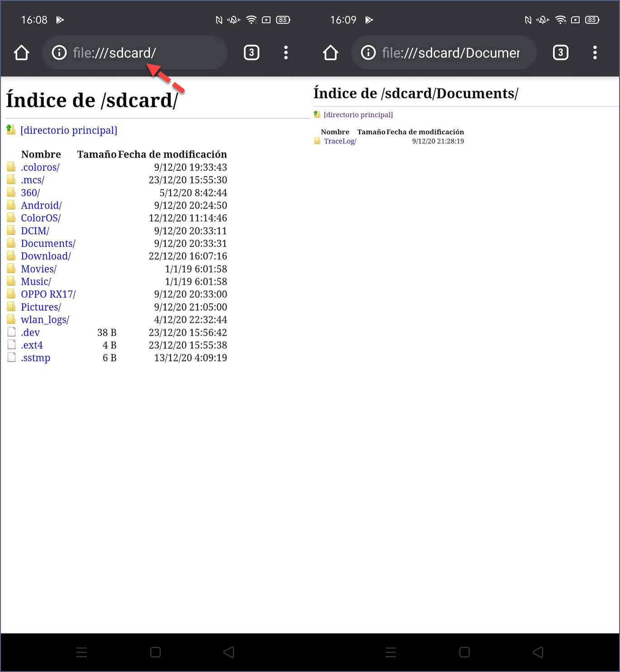Tap Android back button on left phone

pyautogui.click(x=229, y=652)
